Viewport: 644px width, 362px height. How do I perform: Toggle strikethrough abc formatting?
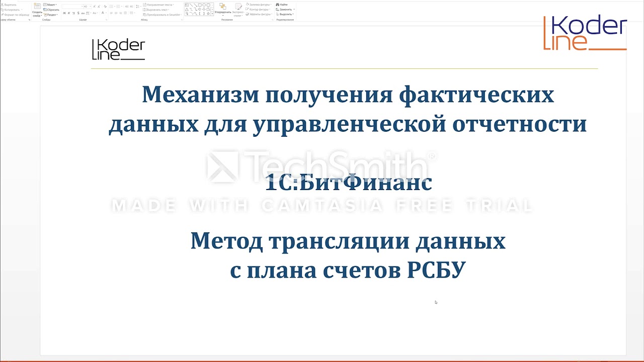(83, 13)
